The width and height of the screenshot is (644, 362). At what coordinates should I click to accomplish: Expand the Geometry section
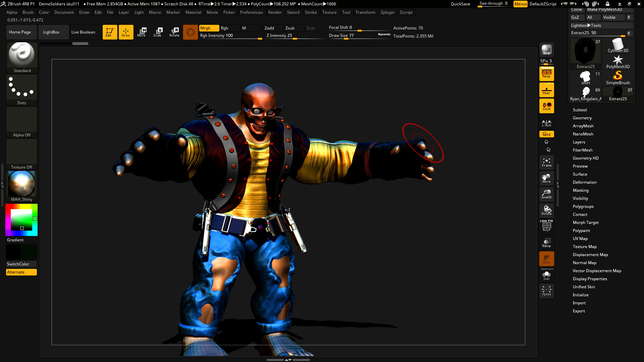point(582,118)
